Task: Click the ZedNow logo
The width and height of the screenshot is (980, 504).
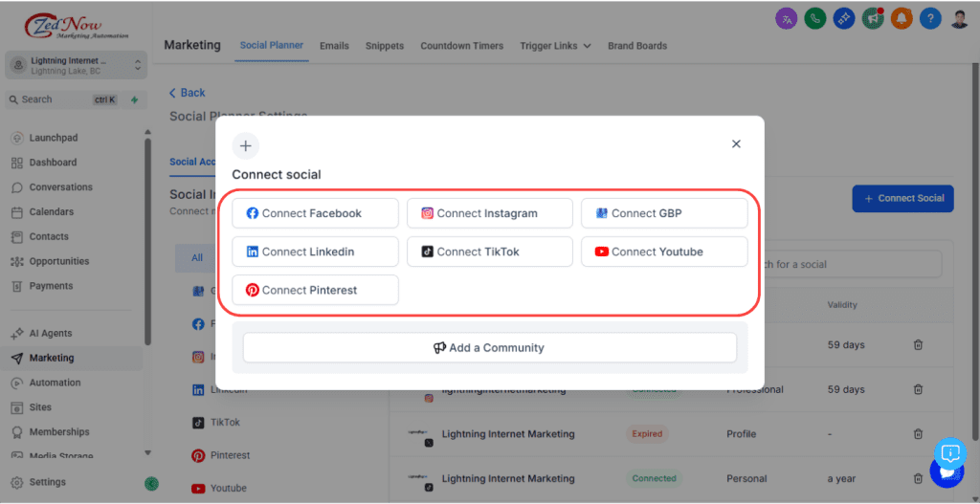Action: [77, 26]
